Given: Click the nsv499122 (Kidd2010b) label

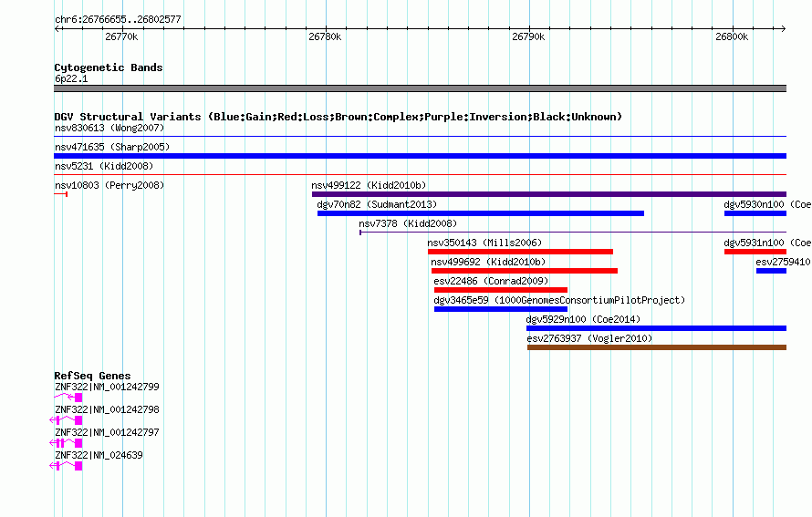Looking at the screenshot, I should [369, 185].
